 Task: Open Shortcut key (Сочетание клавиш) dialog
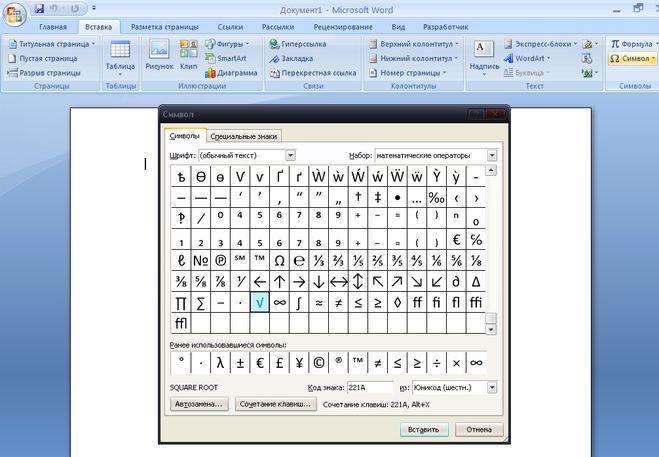click(275, 404)
